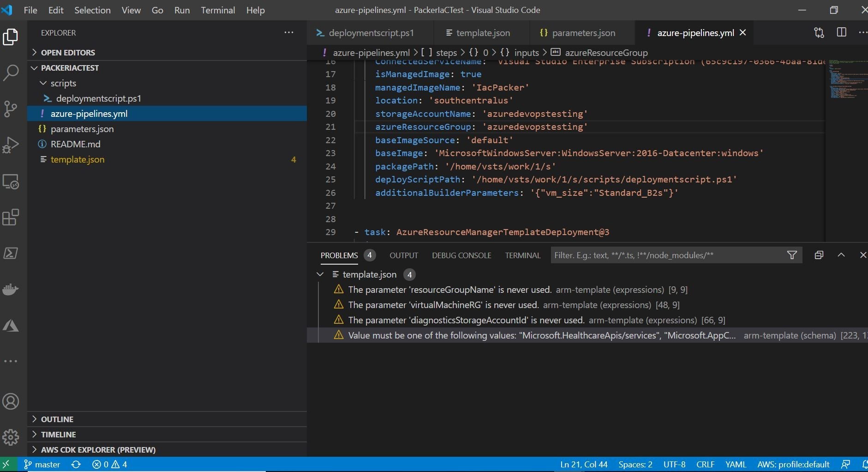Image resolution: width=868 pixels, height=472 pixels.
Task: Open the Source Control view
Action: click(11, 109)
